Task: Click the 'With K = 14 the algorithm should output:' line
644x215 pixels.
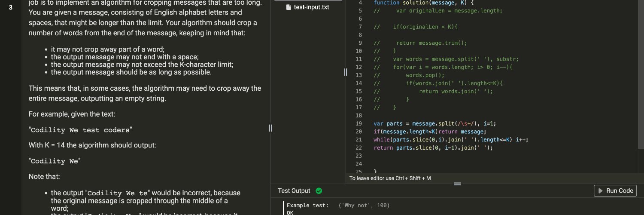Action: pos(92,145)
